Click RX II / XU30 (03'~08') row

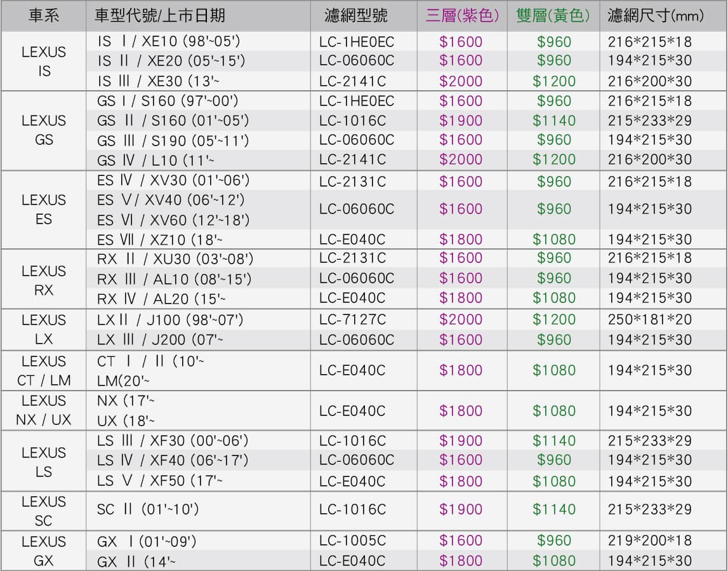[x=406, y=259]
